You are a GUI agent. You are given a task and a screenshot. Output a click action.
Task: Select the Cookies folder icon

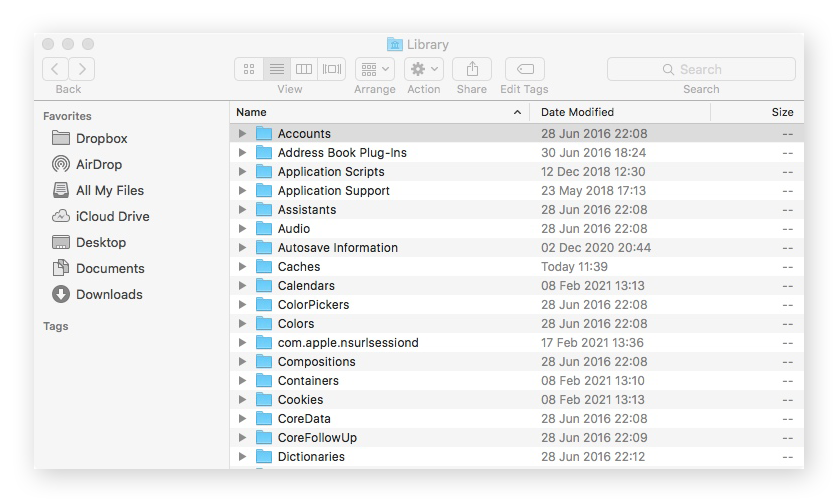click(x=264, y=399)
